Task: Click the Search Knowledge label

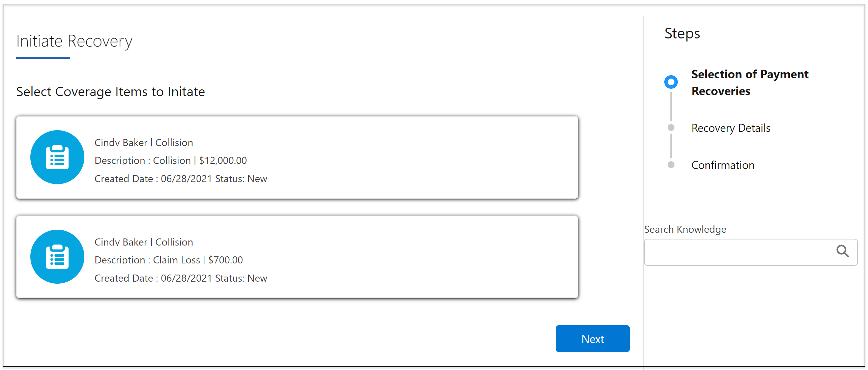Action: click(x=685, y=229)
